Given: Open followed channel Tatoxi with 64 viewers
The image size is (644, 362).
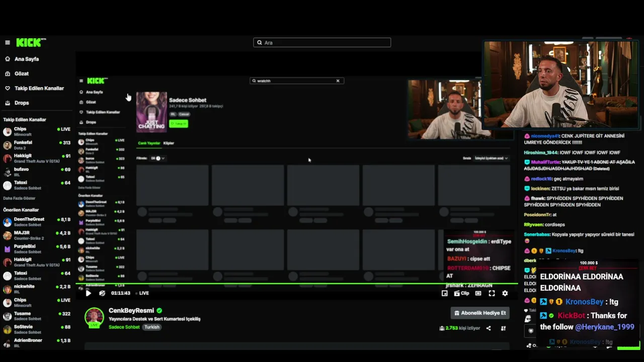Looking at the screenshot, I should [37, 185].
